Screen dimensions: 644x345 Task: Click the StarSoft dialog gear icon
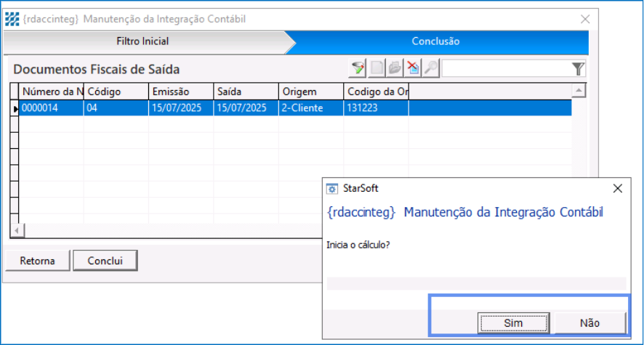(x=332, y=188)
